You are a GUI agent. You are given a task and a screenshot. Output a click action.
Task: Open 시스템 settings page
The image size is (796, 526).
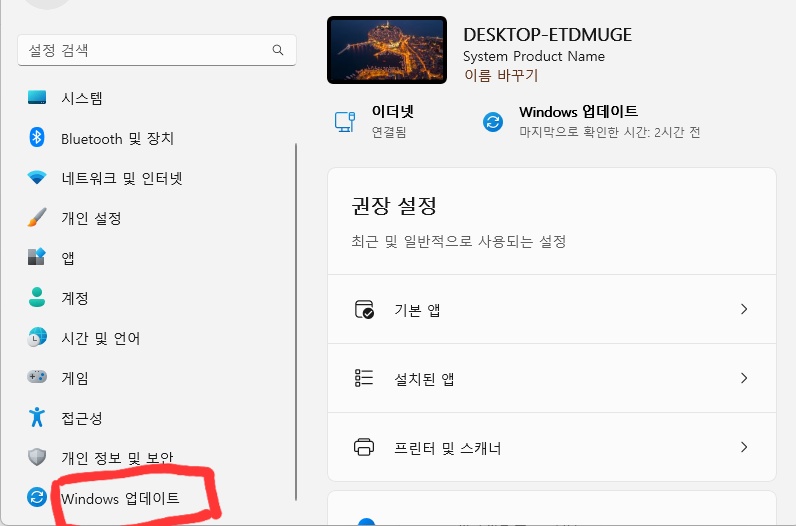[82, 97]
